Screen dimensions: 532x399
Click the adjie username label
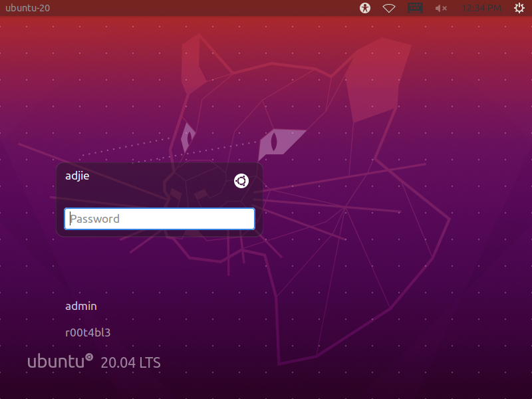[77, 176]
